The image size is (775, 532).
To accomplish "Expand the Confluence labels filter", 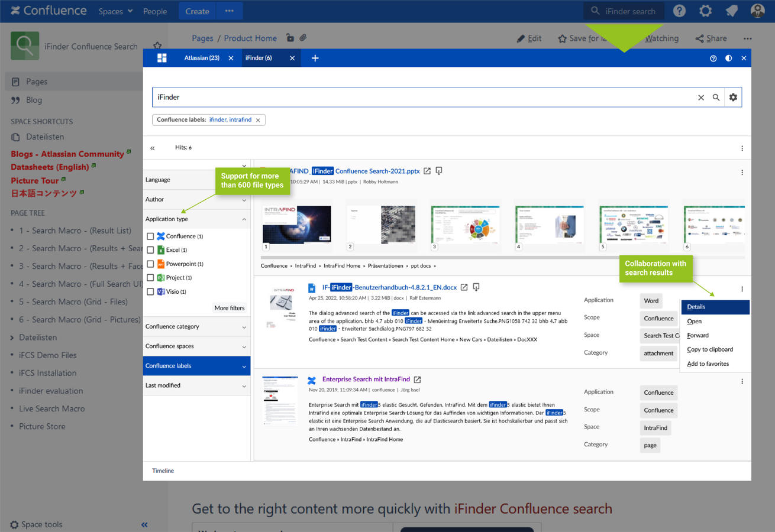I will click(196, 366).
